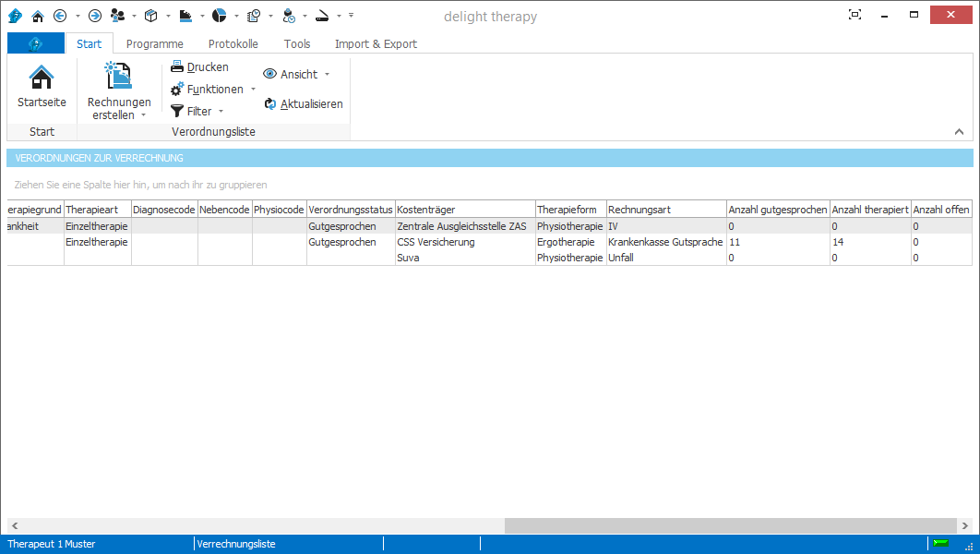Click the scanner icon in top toolbar

coord(321,16)
